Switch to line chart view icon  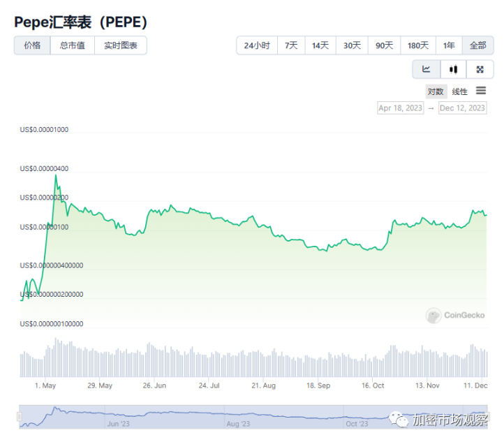pos(426,69)
